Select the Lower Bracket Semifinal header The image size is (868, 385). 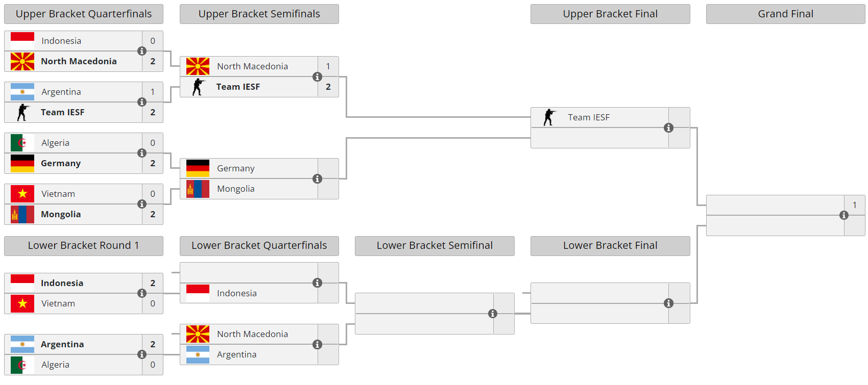[x=435, y=245]
